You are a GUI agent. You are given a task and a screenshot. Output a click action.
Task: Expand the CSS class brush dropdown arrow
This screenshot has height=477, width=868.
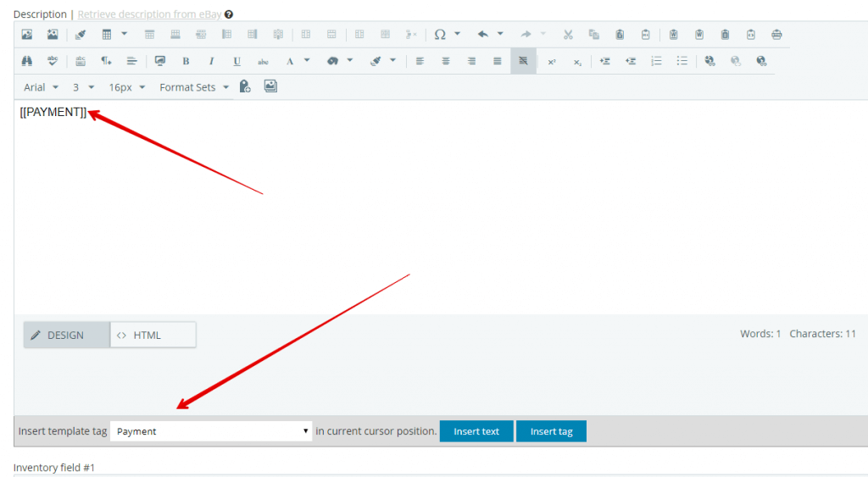(392, 60)
